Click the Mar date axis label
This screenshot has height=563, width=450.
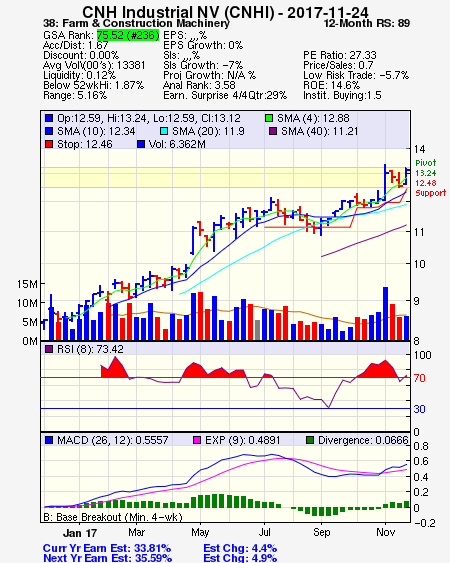[x=136, y=532]
